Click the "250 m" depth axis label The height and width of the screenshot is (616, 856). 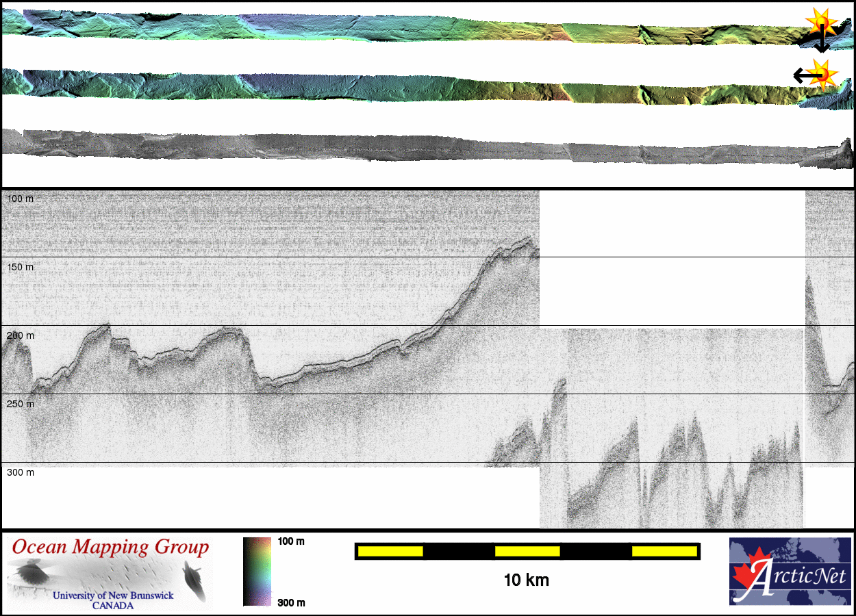(x=20, y=404)
